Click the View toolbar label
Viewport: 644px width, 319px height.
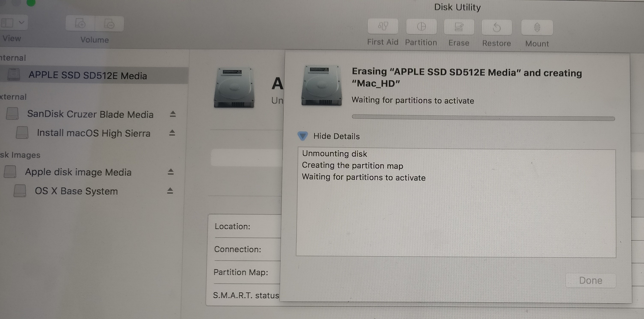(12, 39)
